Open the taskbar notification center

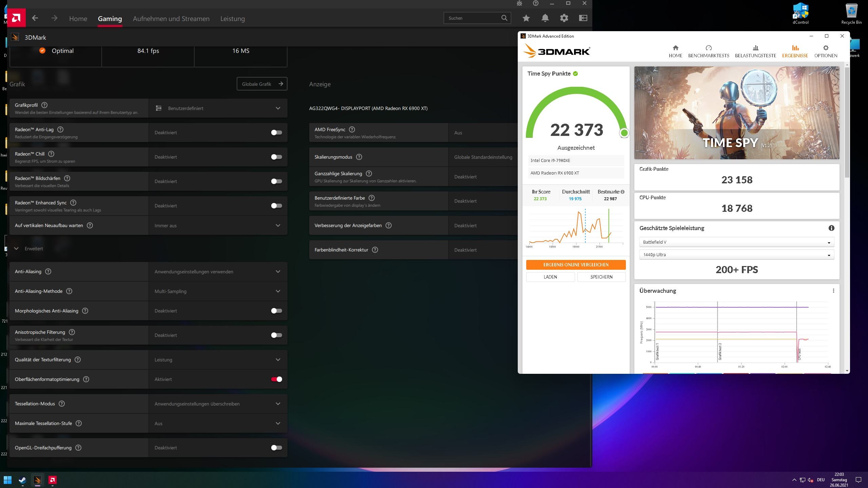(x=859, y=480)
